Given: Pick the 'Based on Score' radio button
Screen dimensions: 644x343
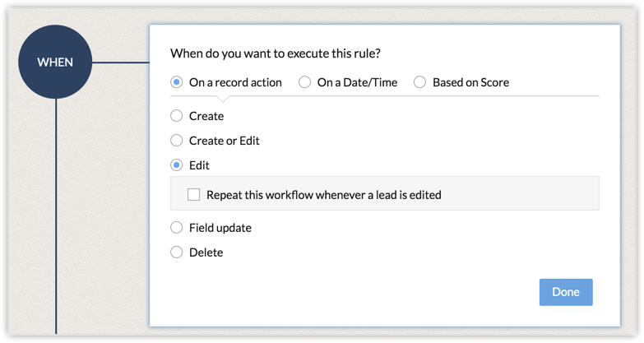Looking at the screenshot, I should pos(419,82).
